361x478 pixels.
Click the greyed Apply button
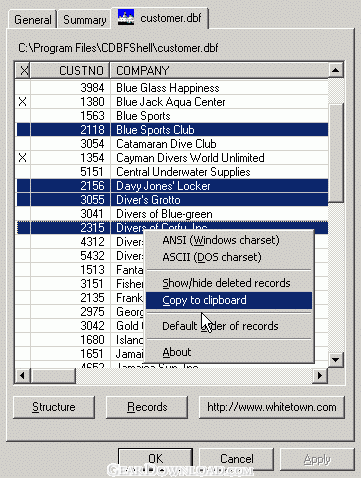tap(317, 460)
